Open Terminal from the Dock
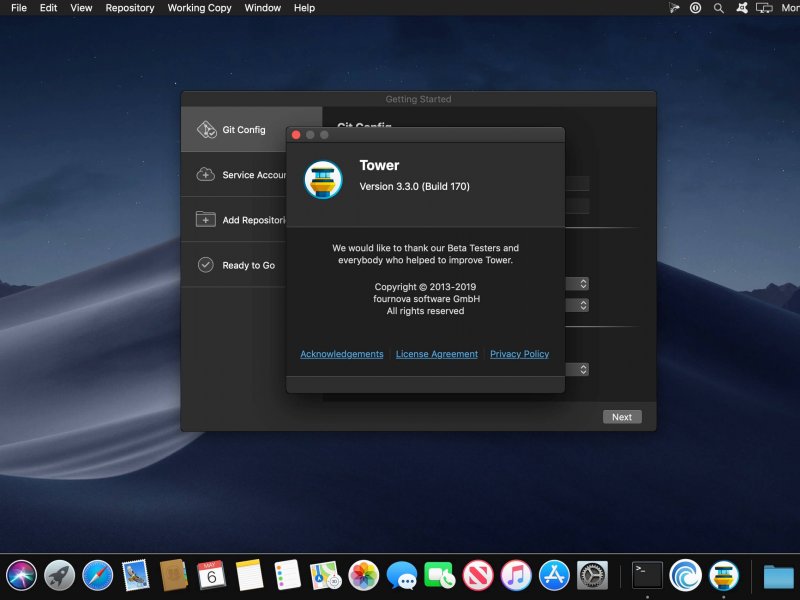The height and width of the screenshot is (600, 800). tap(647, 575)
